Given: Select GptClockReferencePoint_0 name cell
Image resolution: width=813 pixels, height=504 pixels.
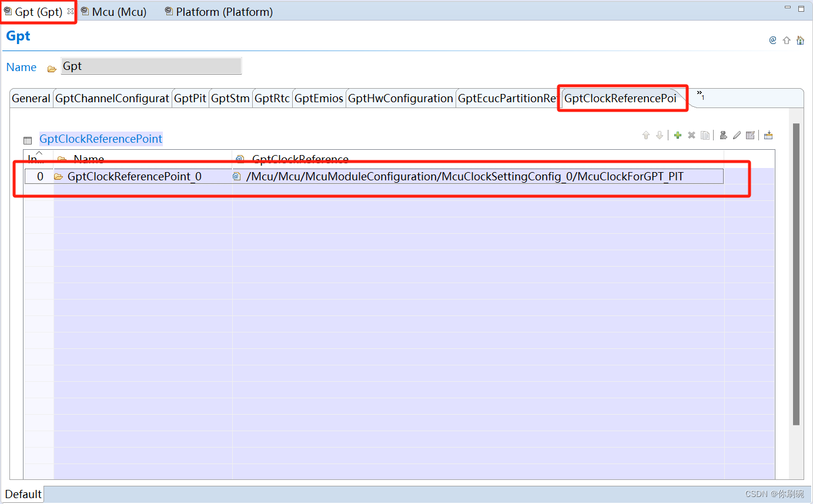Looking at the screenshot, I should point(143,176).
